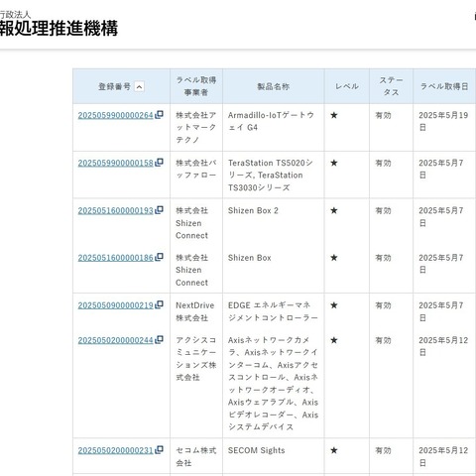Image resolution: width=476 pixels, height=476 pixels.
Task: Click the external-link icon beside 202505090000219
Action: (159, 304)
